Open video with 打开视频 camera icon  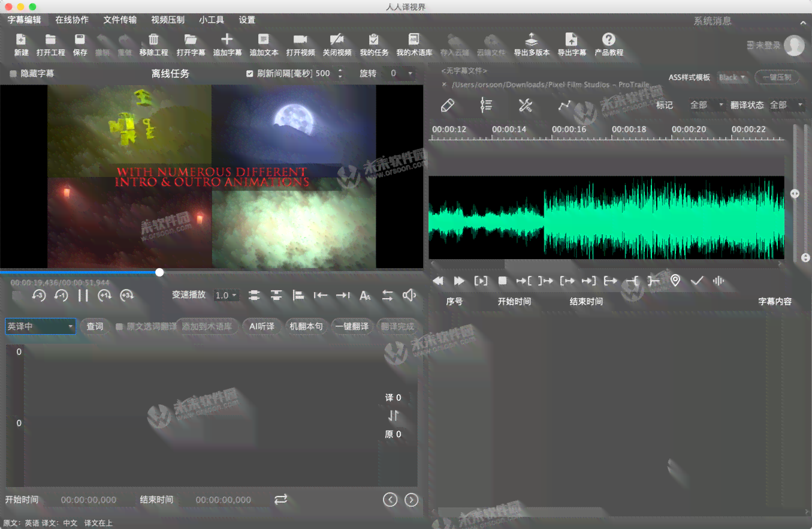click(300, 40)
